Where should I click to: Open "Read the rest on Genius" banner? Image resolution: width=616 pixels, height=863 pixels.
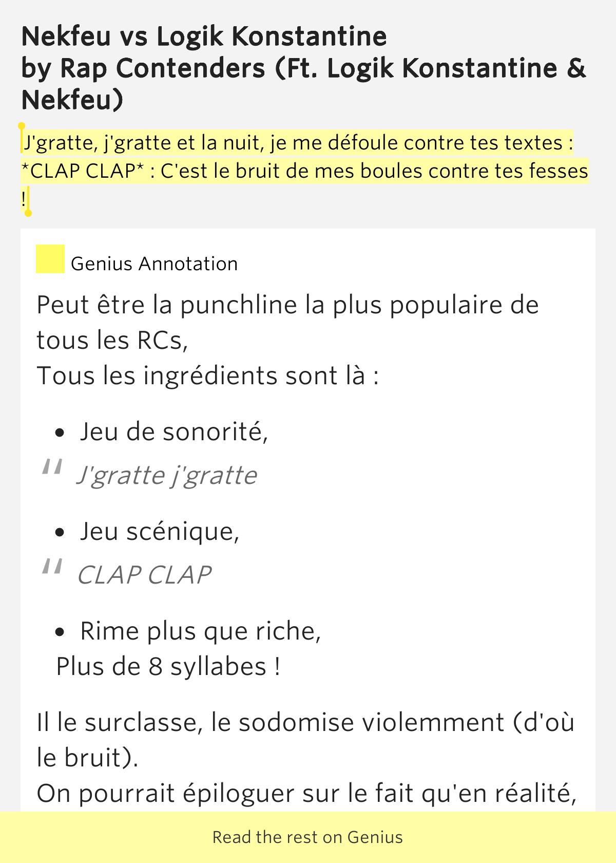308,837
